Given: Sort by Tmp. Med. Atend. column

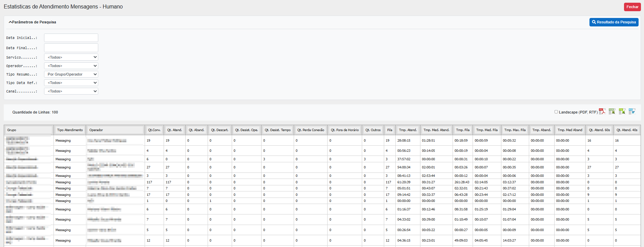Looking at the screenshot, I should (x=436, y=130).
